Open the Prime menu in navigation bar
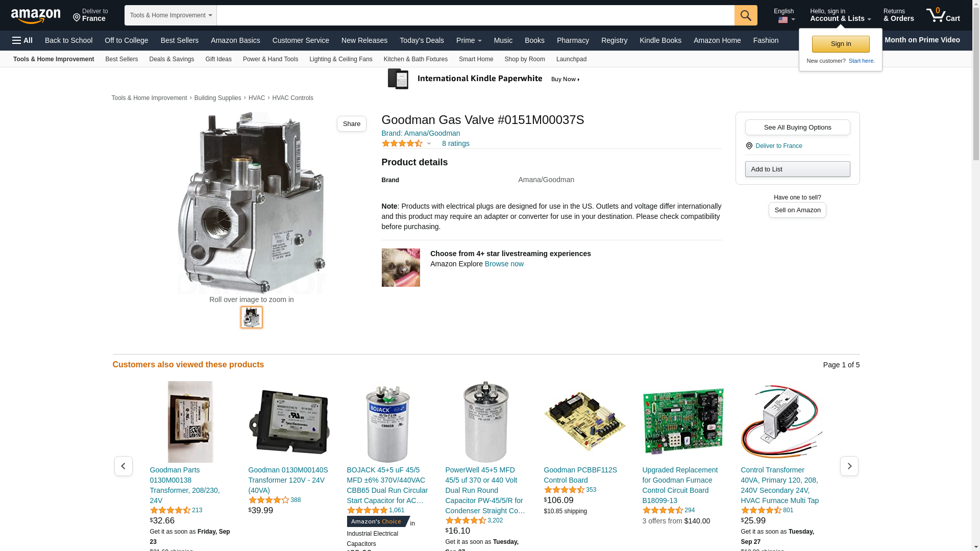Viewport: 980px width, 551px height. pyautogui.click(x=469, y=40)
